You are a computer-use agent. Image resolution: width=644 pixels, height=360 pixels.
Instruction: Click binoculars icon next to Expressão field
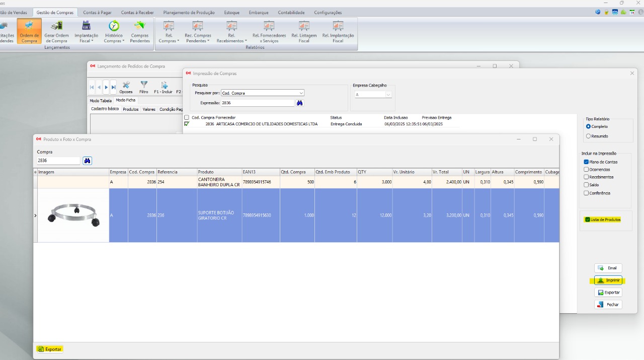[x=300, y=103]
